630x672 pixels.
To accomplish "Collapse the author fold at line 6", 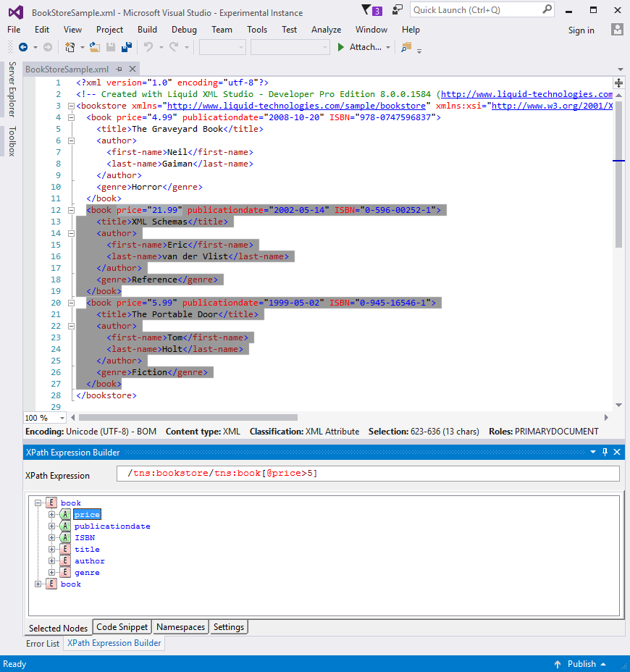I will 72,140.
